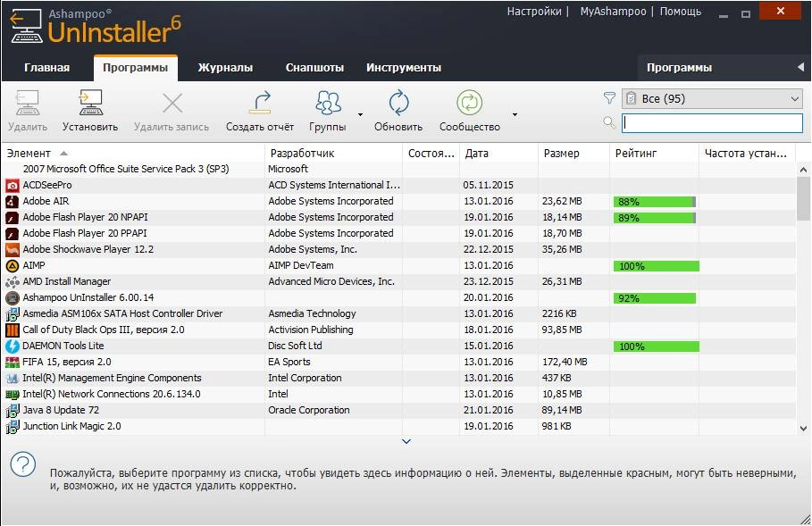
Task: Select the Adobe Flash Player 20 NPAPI icon
Action: click(12, 217)
